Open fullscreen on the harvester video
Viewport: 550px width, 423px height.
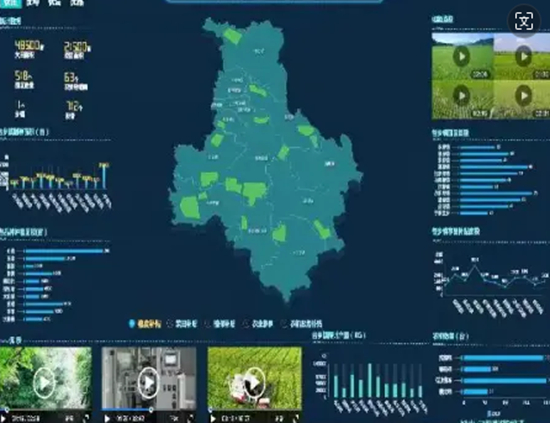coord(296,418)
